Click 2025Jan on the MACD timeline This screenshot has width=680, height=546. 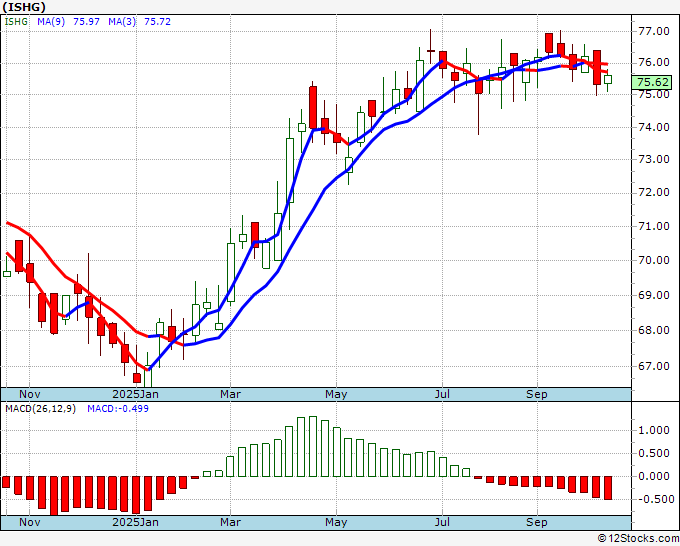(135, 522)
